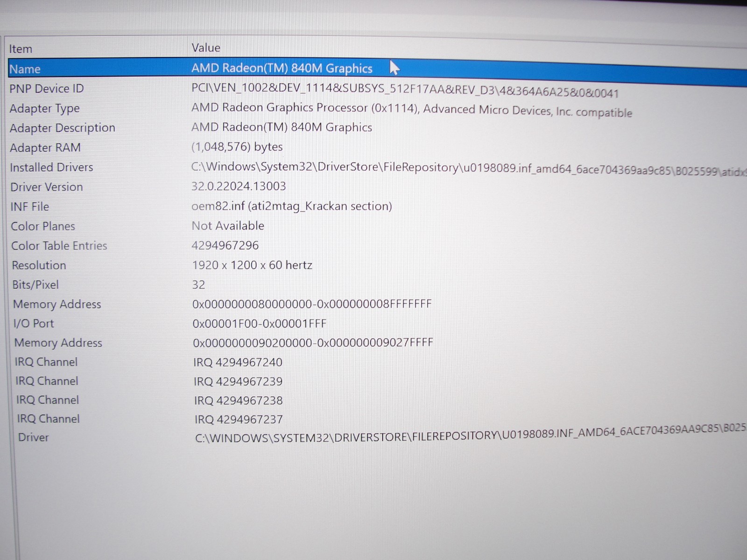Image resolution: width=747 pixels, height=560 pixels.
Task: Click value AMD Radeon(TM) 840M Graphics in Name row
Action: 282,68
